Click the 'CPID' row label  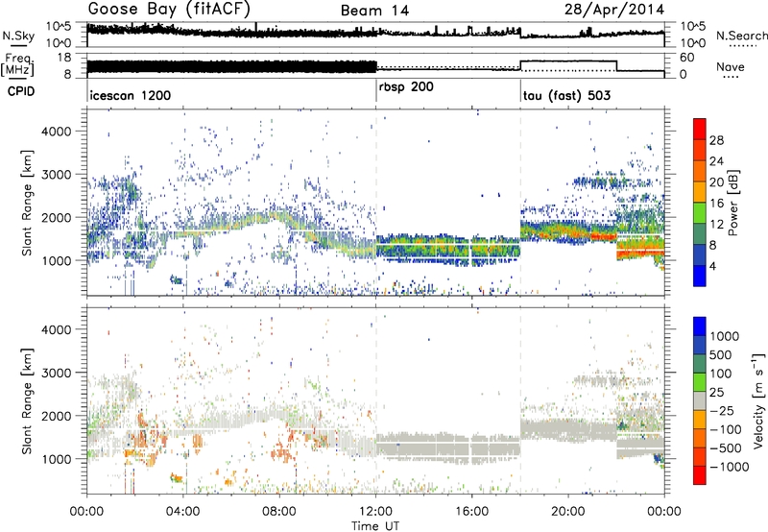pyautogui.click(x=21, y=91)
